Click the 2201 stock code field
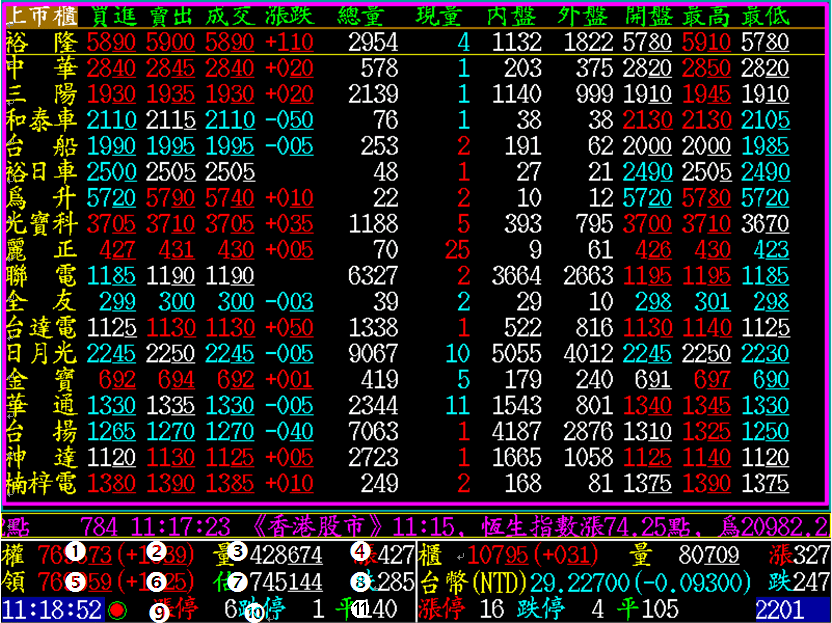The image size is (832, 623). click(793, 609)
